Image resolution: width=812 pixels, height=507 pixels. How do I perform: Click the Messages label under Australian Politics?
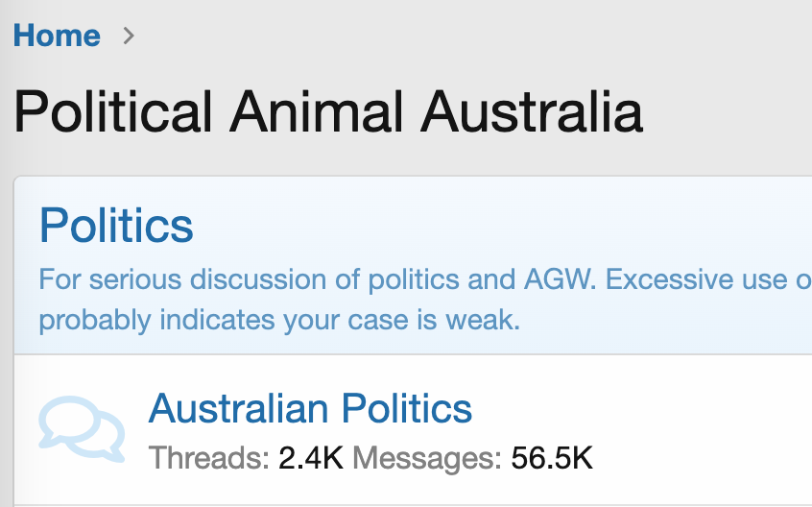(427, 458)
